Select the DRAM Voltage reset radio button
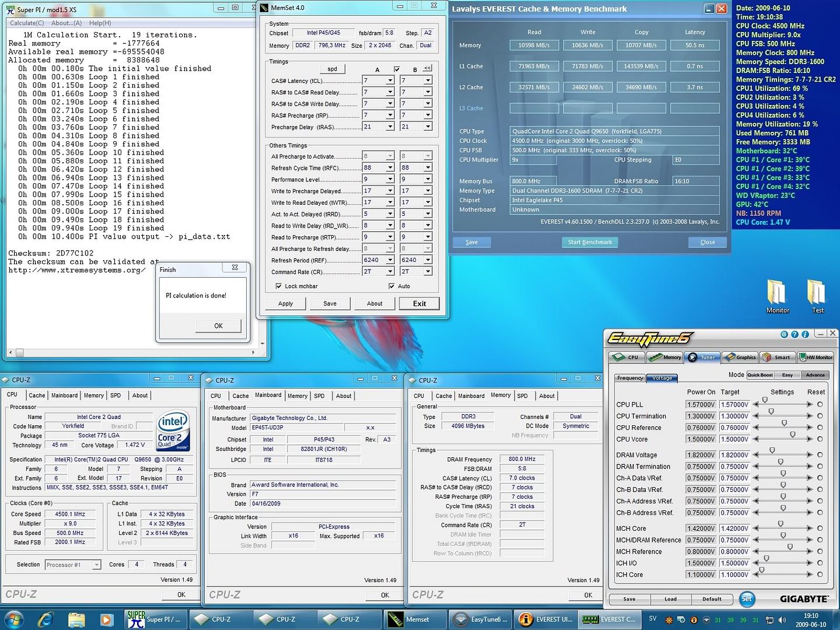Screen dimensions: 840x630 [820, 455]
